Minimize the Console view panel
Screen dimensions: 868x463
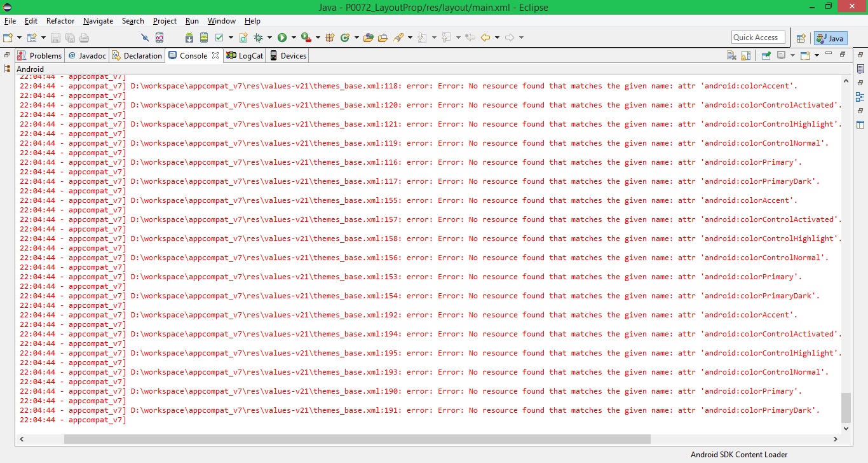coord(829,54)
